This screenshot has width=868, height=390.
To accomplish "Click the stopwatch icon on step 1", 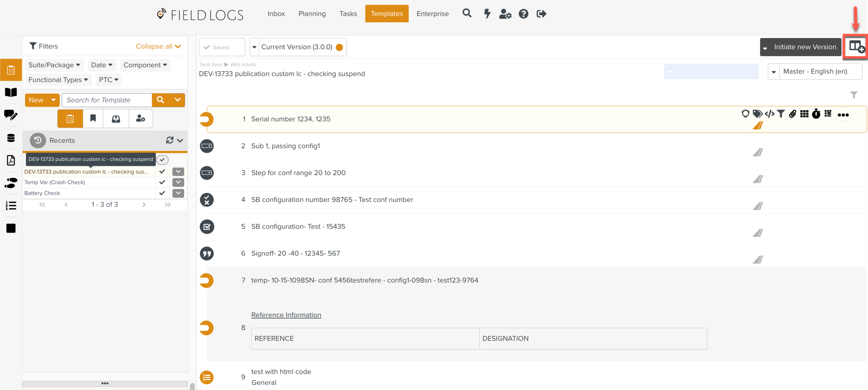I will (x=816, y=114).
